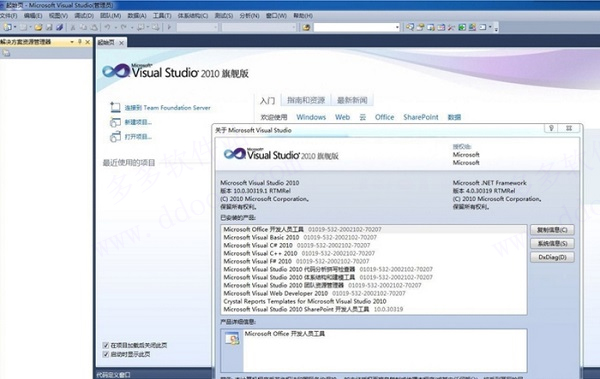Open the 调试(D) menu

84,16
